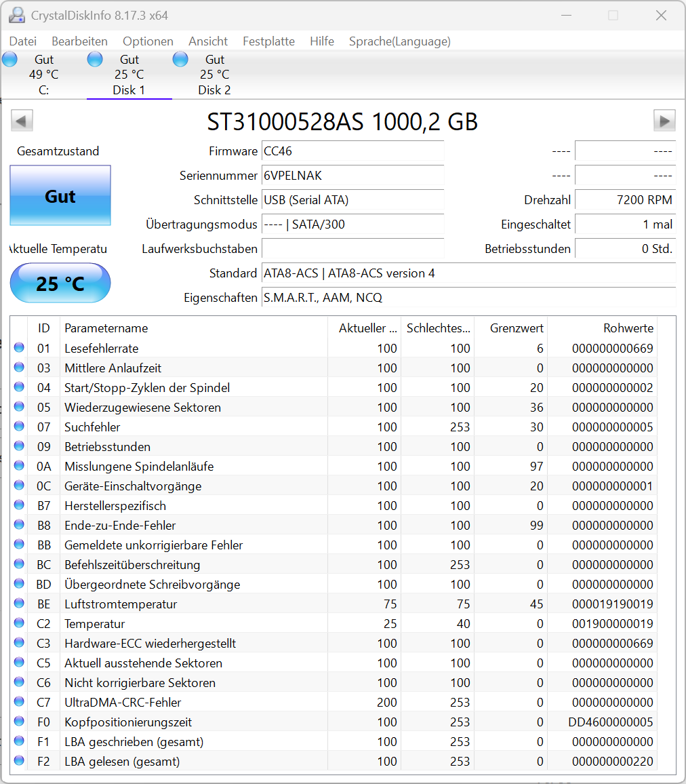The height and width of the screenshot is (784, 686).
Task: Click the Firmware field showing CC46
Action: 352,151
